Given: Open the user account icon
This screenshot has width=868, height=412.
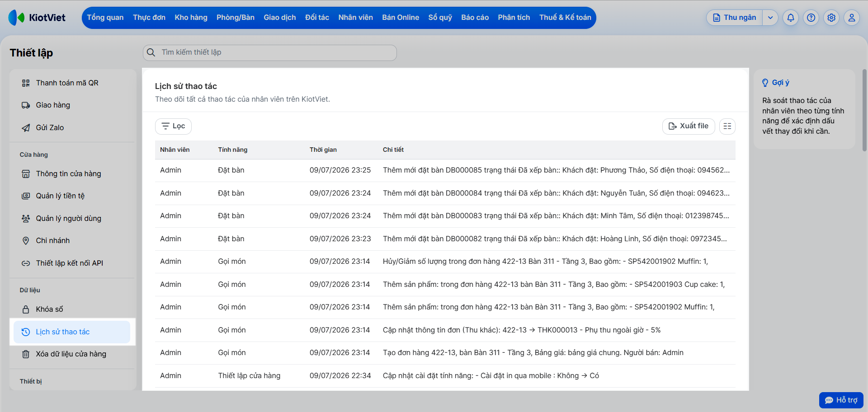Looking at the screenshot, I should coord(852,18).
